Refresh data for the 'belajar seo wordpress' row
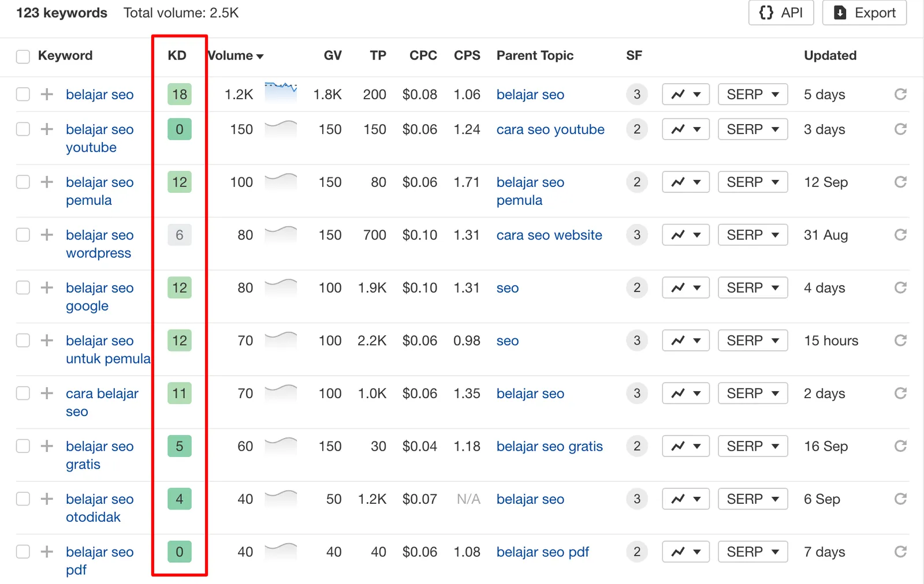Viewport: 924px width, 584px height. click(900, 234)
